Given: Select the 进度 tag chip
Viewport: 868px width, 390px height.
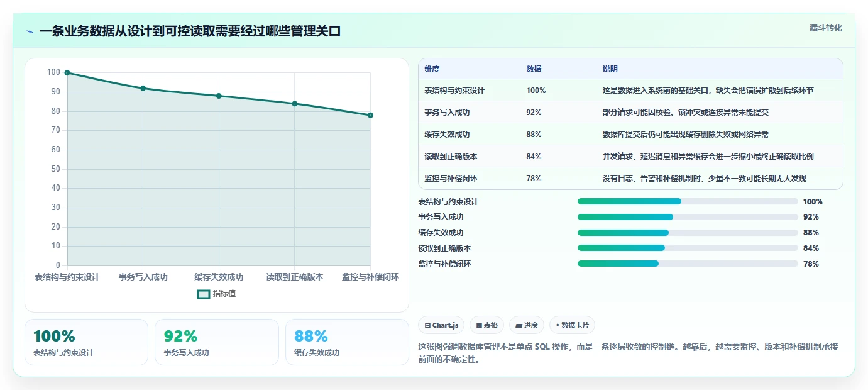Looking at the screenshot, I should coord(527,325).
